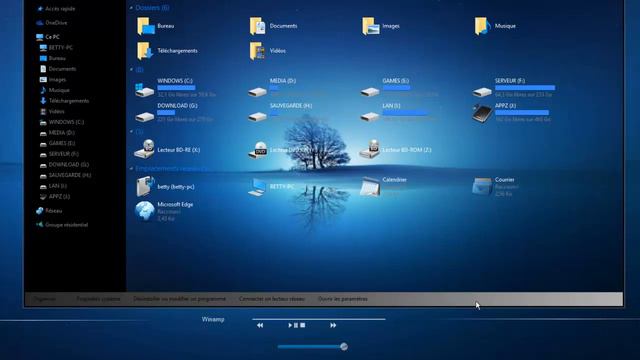Open the Téléchargements folder icon
This screenshot has height=360, width=640.
pos(145,51)
